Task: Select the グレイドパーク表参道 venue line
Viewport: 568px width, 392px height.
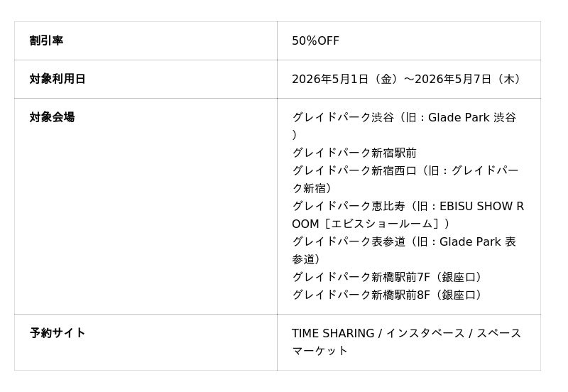Action: click(348, 241)
